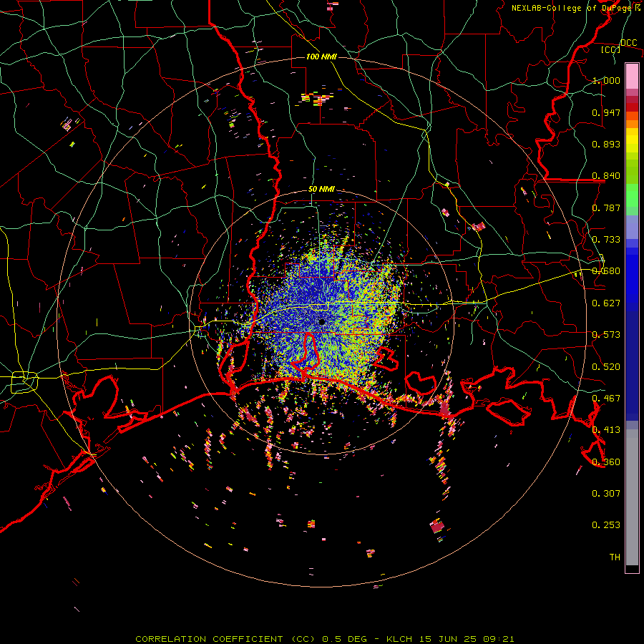Click the black radar site dot
This screenshot has height=644, width=644.
(322, 321)
